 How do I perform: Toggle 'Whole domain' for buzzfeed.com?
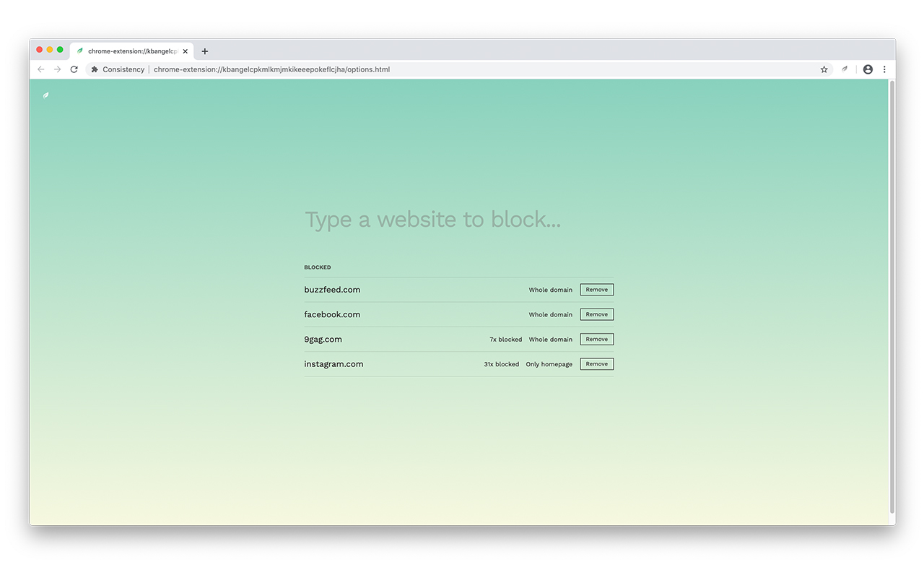[x=551, y=290]
